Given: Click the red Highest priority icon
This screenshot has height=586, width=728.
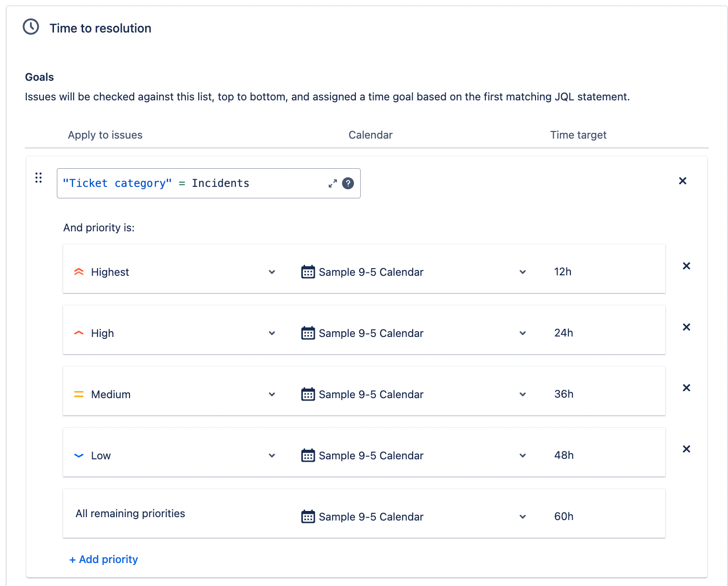Looking at the screenshot, I should pos(79,271).
